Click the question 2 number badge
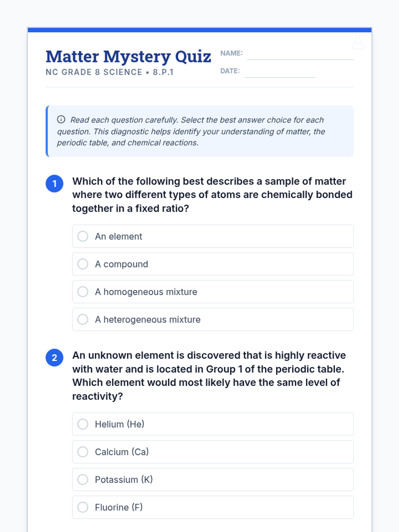399x532 pixels. pyautogui.click(x=55, y=358)
